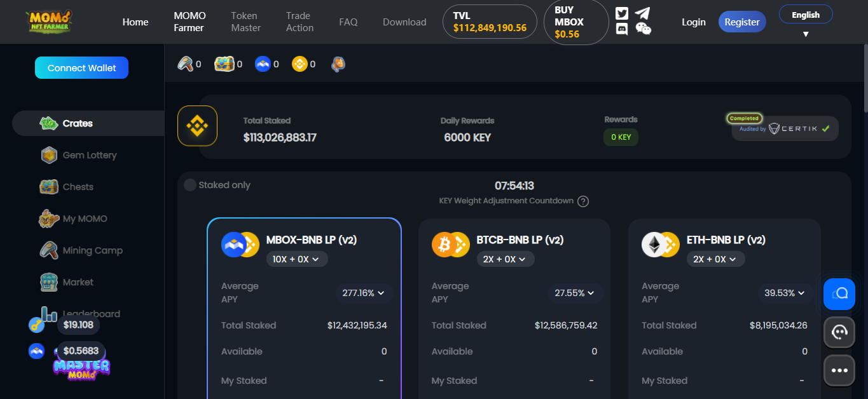Click the KEY price icon showing $19.108
Image resolution: width=868 pixels, height=399 pixels.
pyautogui.click(x=38, y=325)
